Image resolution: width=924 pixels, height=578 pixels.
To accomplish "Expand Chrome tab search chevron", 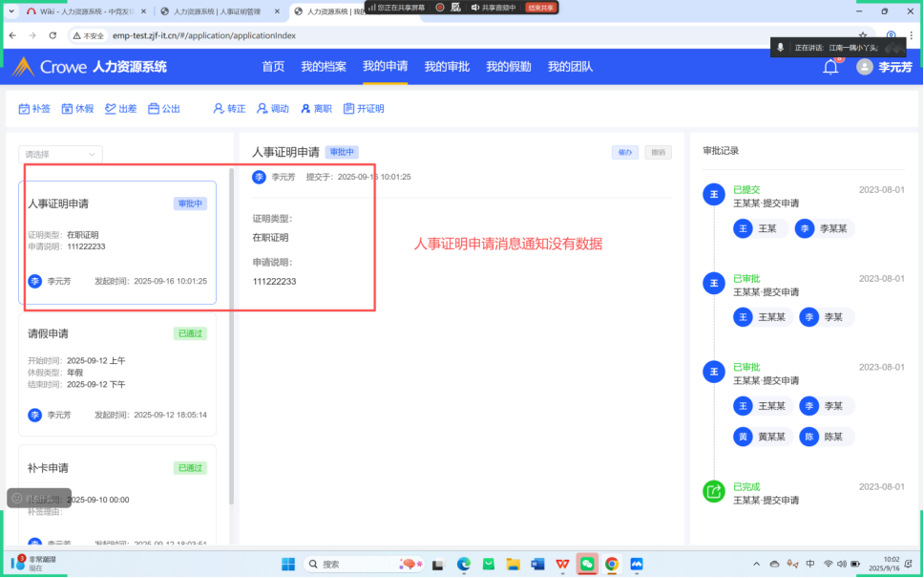I will click(x=11, y=11).
